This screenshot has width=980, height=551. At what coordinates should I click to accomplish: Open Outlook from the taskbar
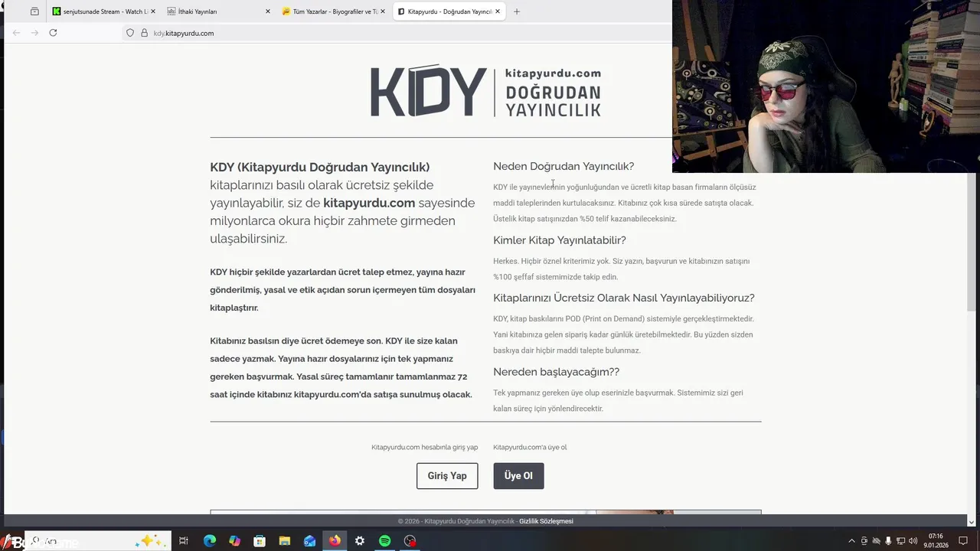coord(309,541)
